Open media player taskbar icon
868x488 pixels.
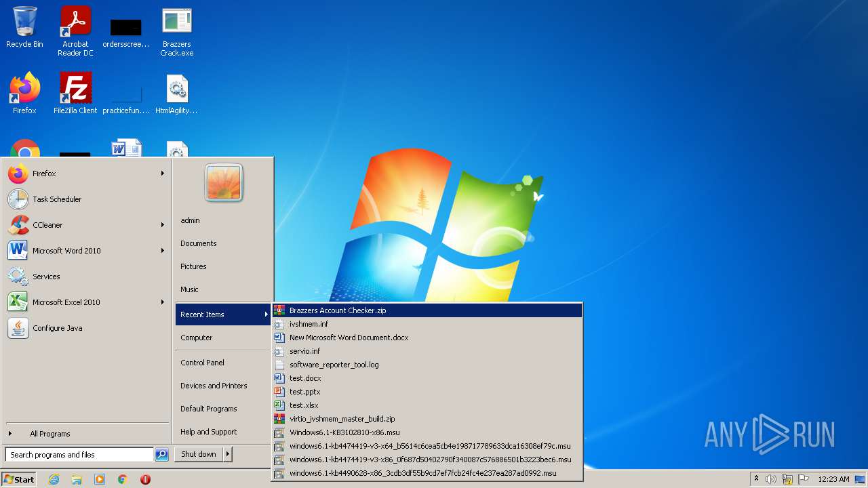[100, 479]
